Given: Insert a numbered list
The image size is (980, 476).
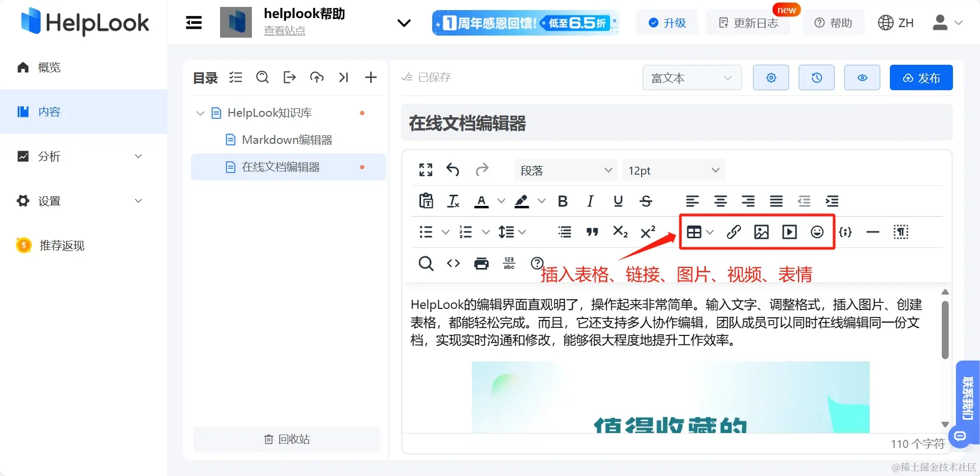Looking at the screenshot, I should (x=466, y=232).
